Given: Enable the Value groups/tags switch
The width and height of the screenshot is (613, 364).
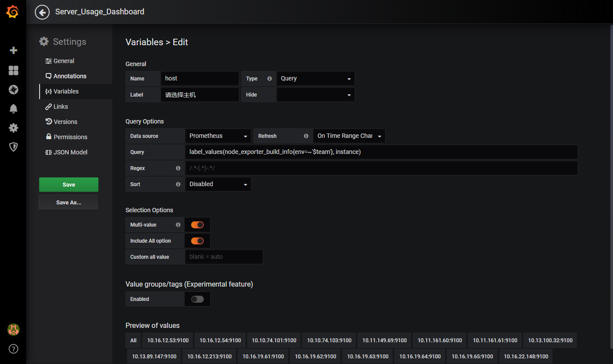Looking at the screenshot, I should click(197, 299).
